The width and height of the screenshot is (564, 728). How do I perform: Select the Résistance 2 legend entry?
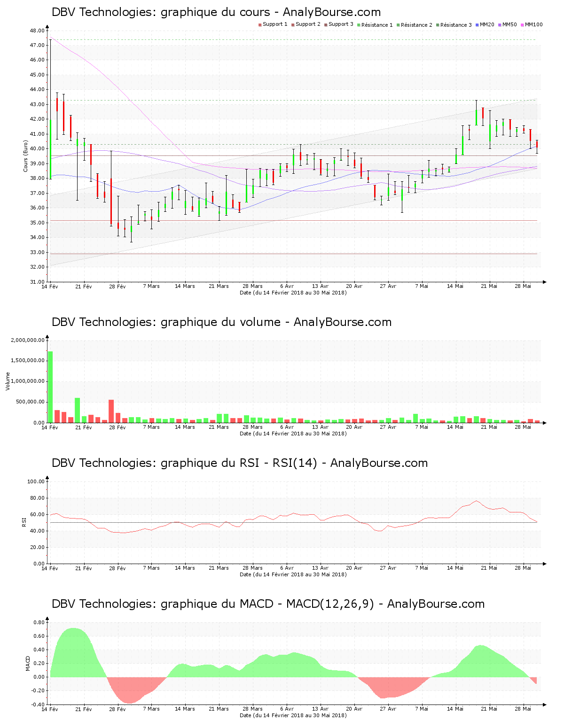[415, 25]
